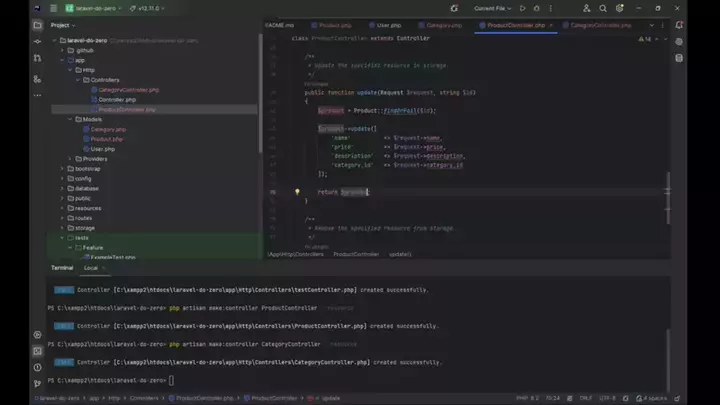Expand the Providers folder in the tree
Screen dimensions: 720x405
[69, 158]
